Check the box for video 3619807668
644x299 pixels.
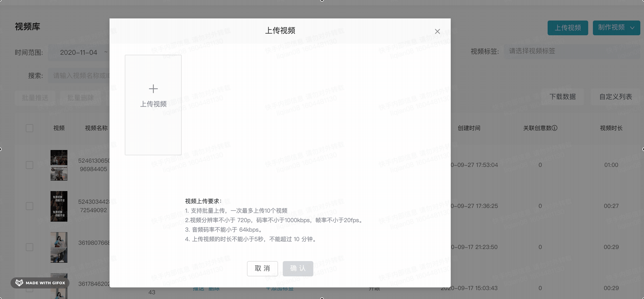29,247
